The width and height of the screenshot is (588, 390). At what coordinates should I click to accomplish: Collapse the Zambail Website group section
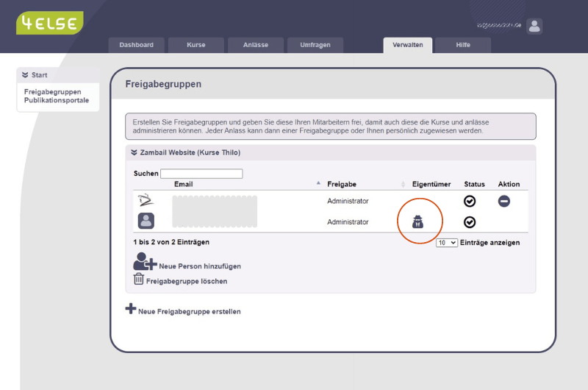pos(134,152)
